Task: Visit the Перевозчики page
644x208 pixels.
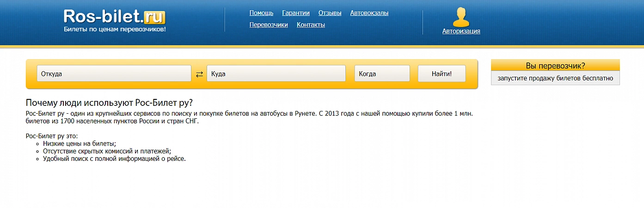Action: tap(269, 25)
